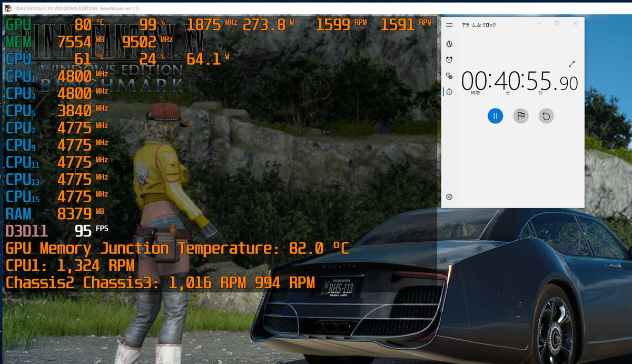
Task: Click the GPU 80 °C temperature value
Action: pos(90,25)
